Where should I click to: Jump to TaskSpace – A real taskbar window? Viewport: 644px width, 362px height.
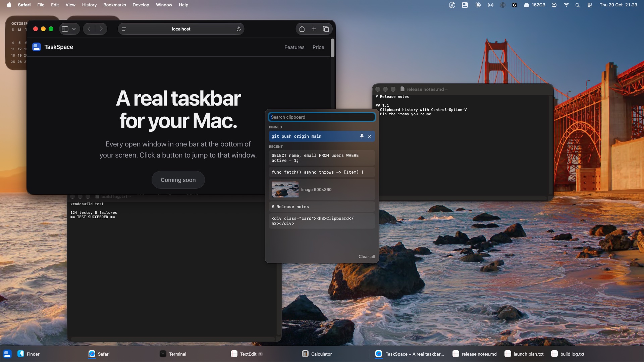click(410, 354)
